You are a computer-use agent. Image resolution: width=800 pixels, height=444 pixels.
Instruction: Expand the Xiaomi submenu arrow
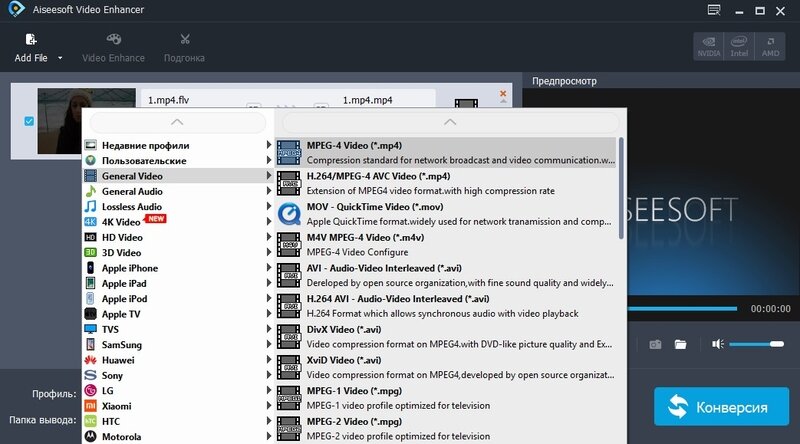coord(268,405)
